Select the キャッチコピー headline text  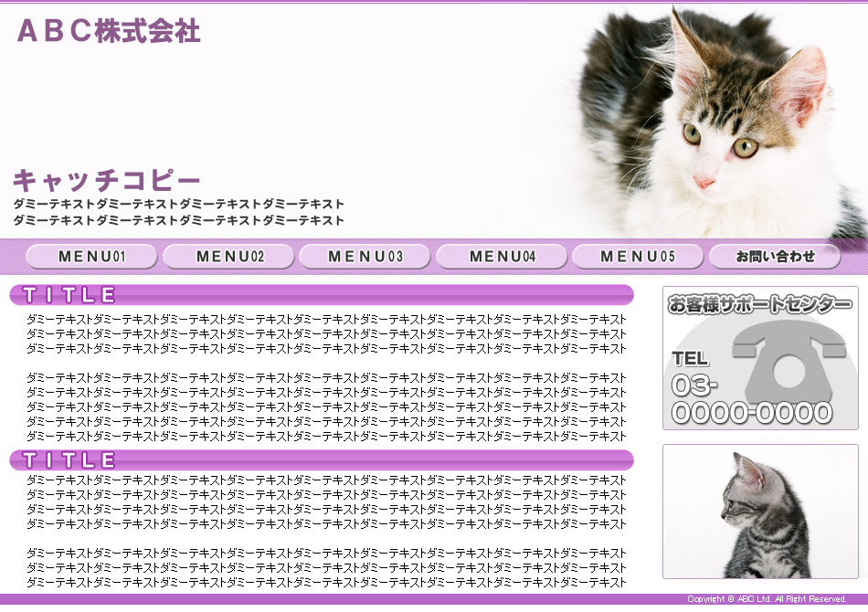point(107,180)
